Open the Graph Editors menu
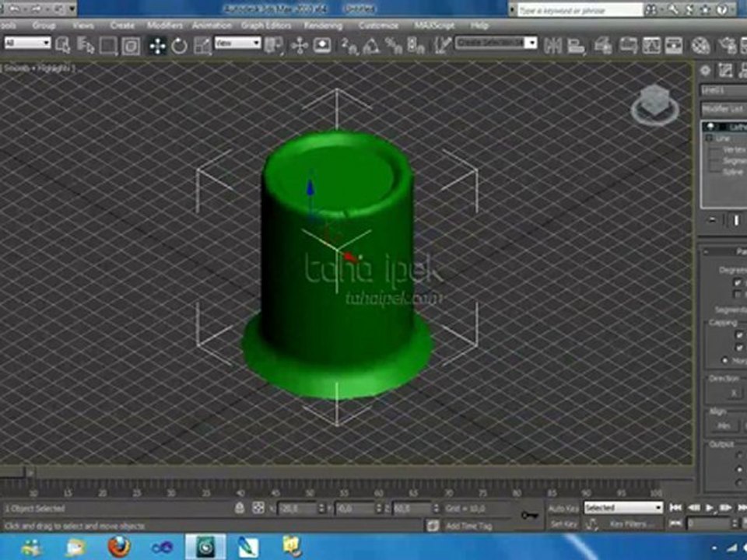747x560 pixels. pos(266,25)
